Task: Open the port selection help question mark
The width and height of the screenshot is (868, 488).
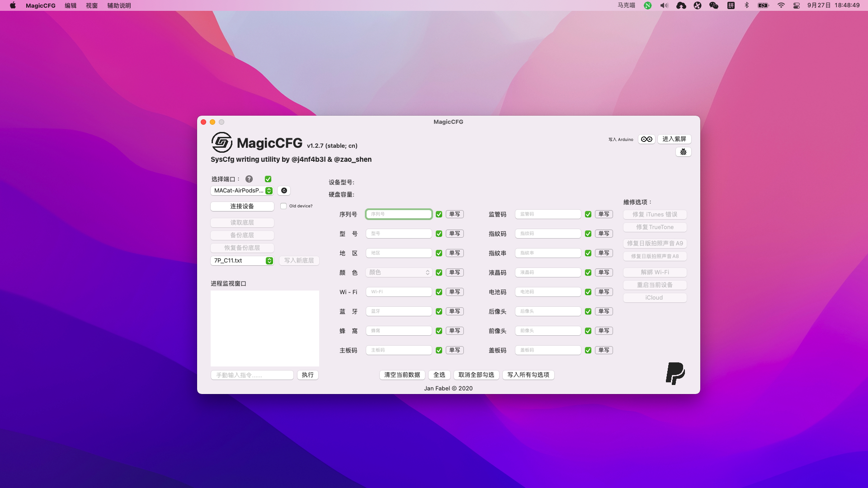Action: (x=249, y=179)
